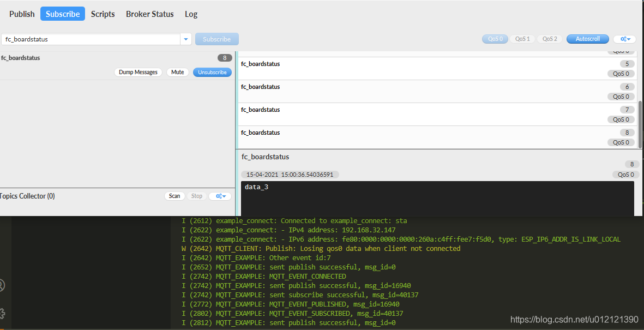This screenshot has width=644, height=330.
Task: Select QoS 0 toggle in top toolbar
Action: coord(495,39)
